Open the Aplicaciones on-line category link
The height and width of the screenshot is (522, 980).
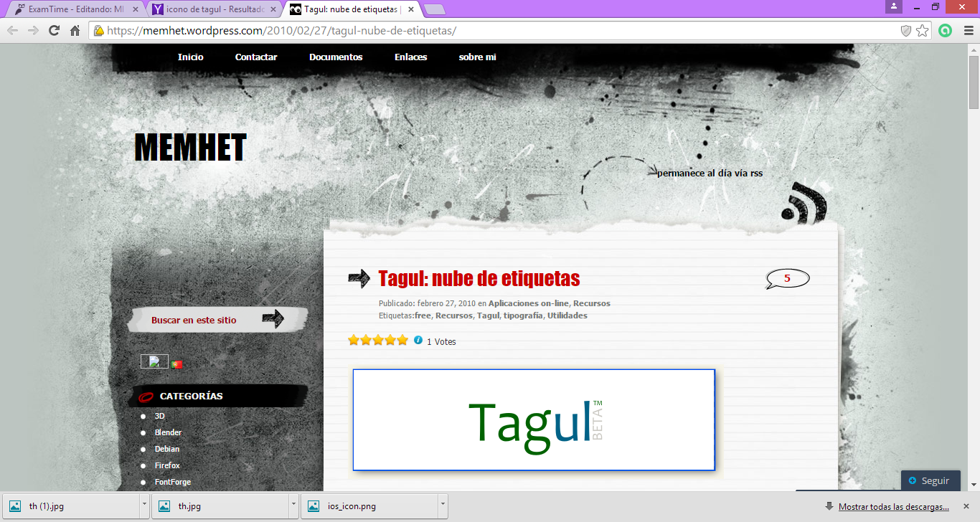(529, 303)
